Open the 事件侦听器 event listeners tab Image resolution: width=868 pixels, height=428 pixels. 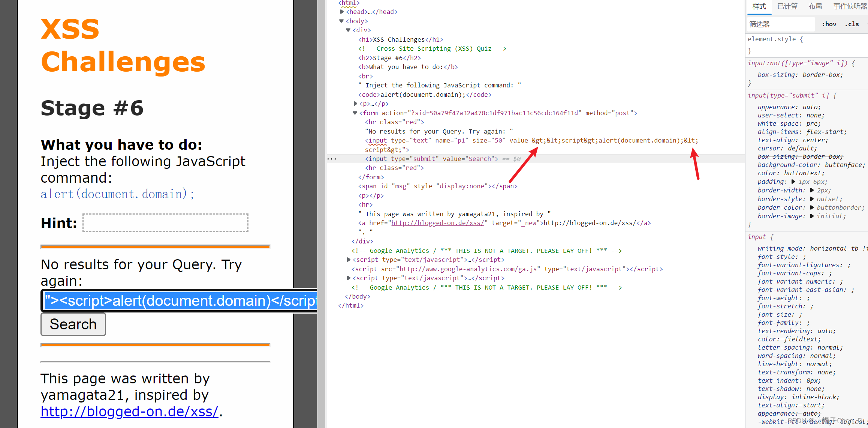coord(850,6)
